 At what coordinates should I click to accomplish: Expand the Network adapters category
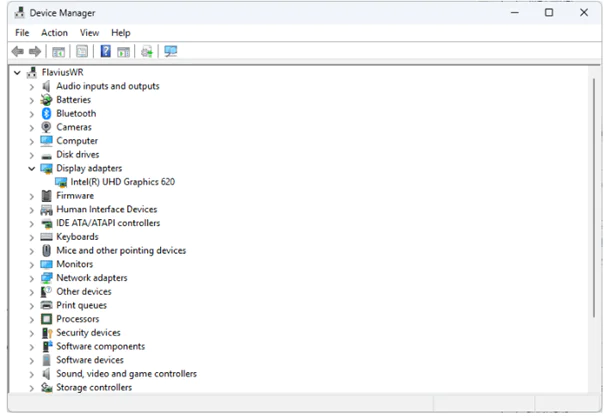[x=31, y=278]
